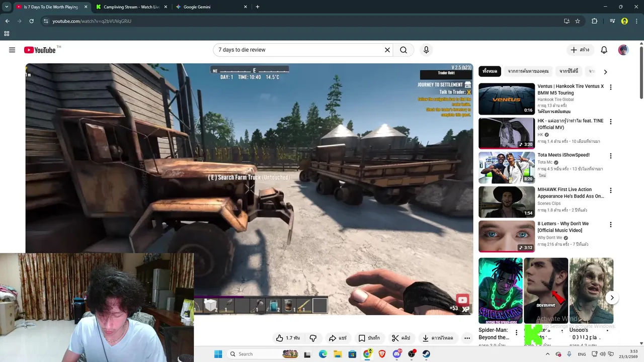This screenshot has width=644, height=362.
Task: Open options for Tota Meets iShowSpeed
Action: coord(611,156)
